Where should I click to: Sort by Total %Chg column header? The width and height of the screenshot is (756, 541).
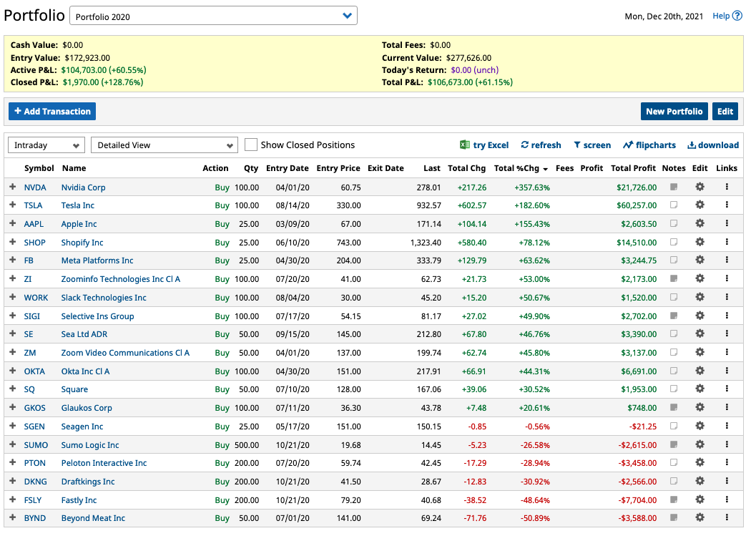point(521,168)
